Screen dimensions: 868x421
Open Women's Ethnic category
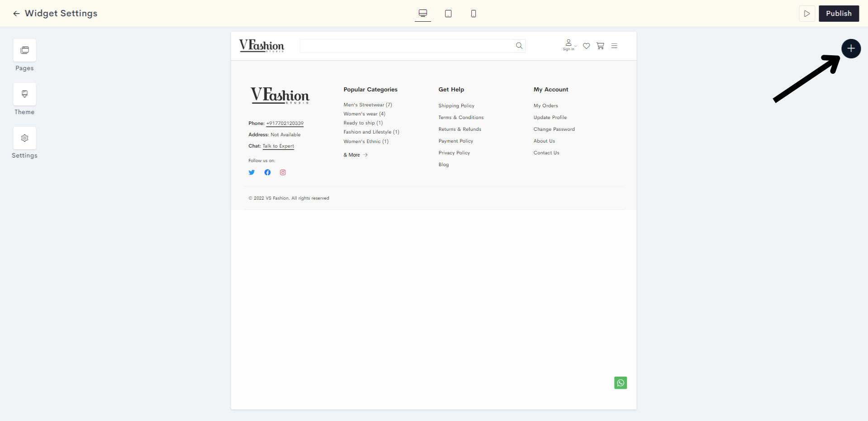(366, 141)
